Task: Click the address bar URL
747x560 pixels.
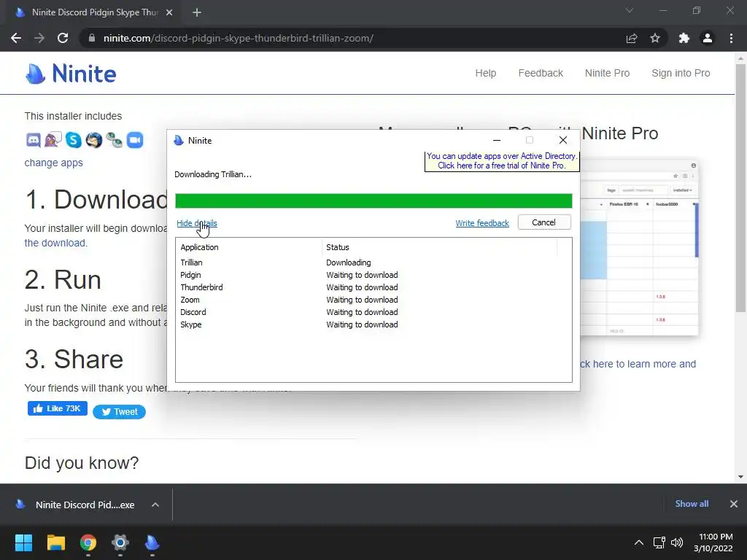Action: coord(239,38)
